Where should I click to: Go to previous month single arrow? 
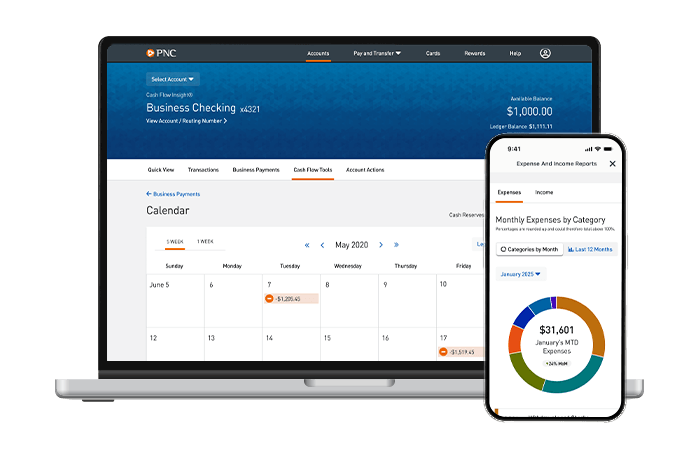(322, 245)
